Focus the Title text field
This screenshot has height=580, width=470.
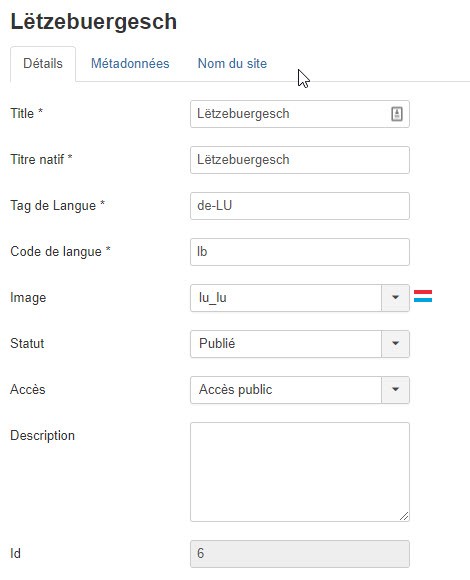click(300, 114)
